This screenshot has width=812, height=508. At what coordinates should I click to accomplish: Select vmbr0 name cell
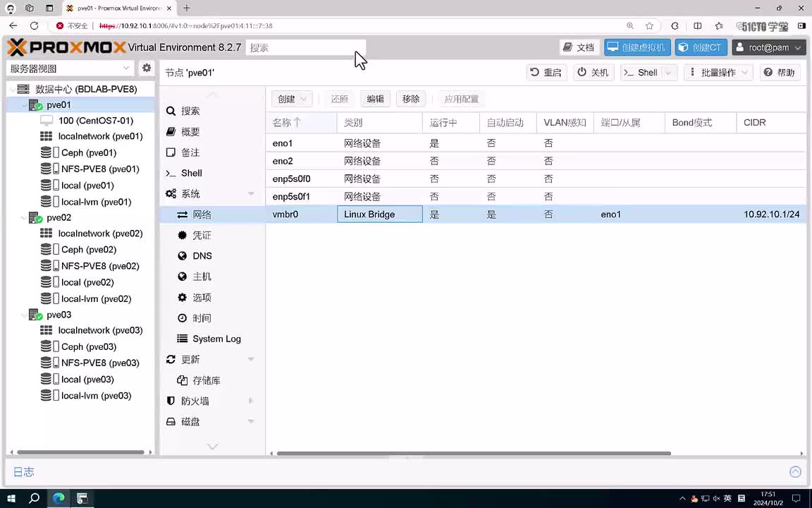pyautogui.click(x=302, y=214)
